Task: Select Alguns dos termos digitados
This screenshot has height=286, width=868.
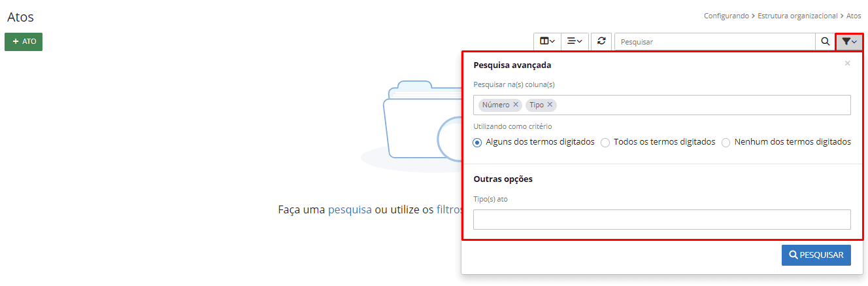Action: pos(477,142)
